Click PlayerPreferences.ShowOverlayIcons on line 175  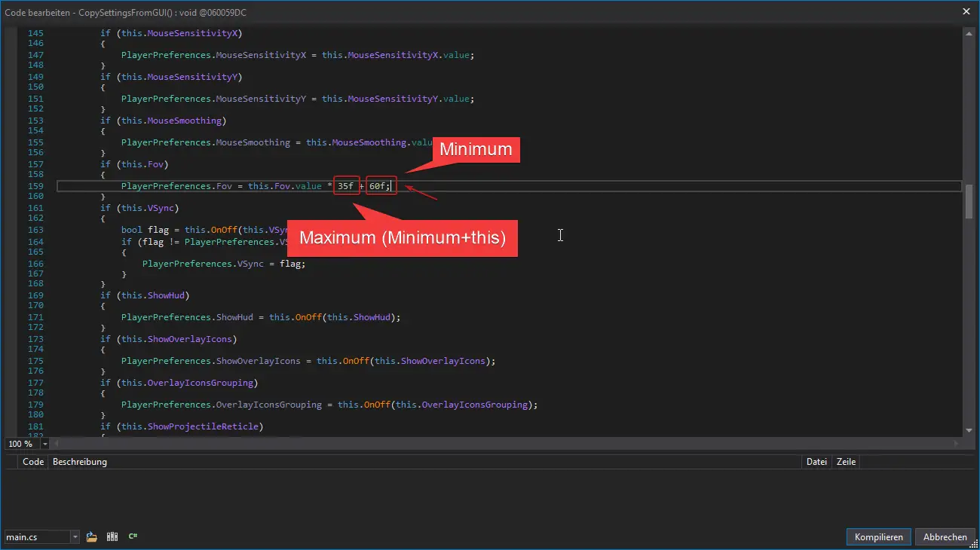pos(211,361)
